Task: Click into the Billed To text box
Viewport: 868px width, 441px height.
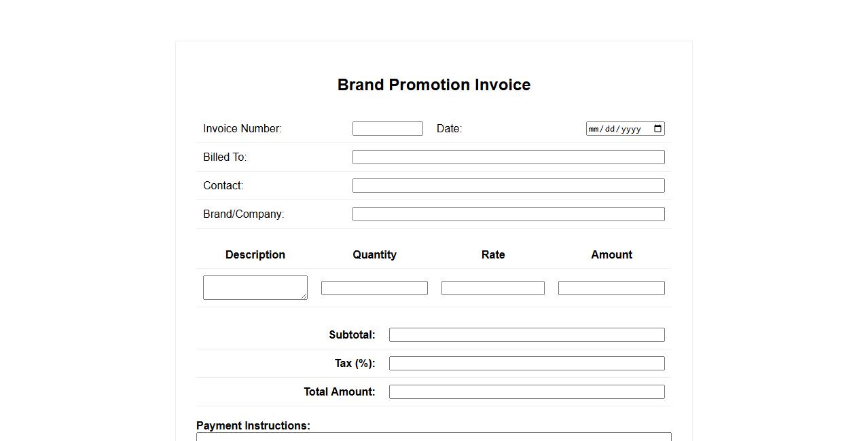Action: point(508,157)
